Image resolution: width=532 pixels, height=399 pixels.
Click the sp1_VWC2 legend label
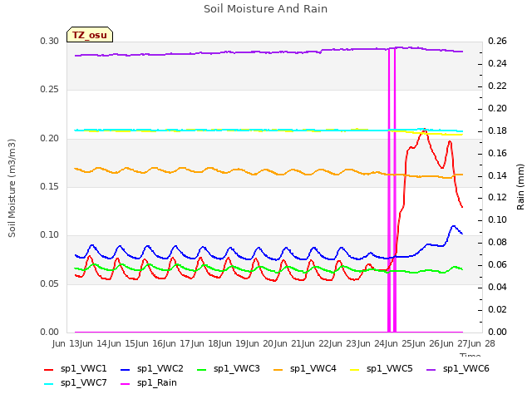click(x=160, y=368)
